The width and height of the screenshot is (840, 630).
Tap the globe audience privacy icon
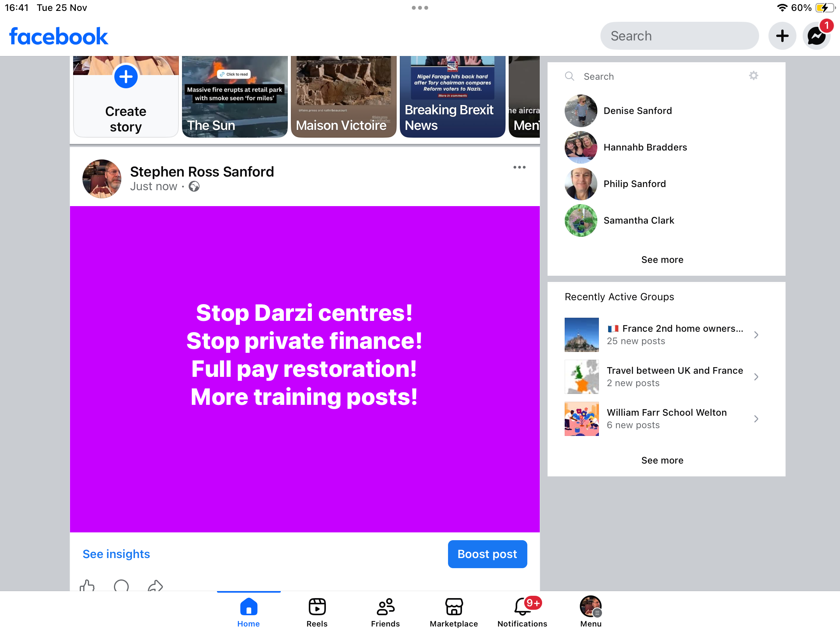point(194,187)
